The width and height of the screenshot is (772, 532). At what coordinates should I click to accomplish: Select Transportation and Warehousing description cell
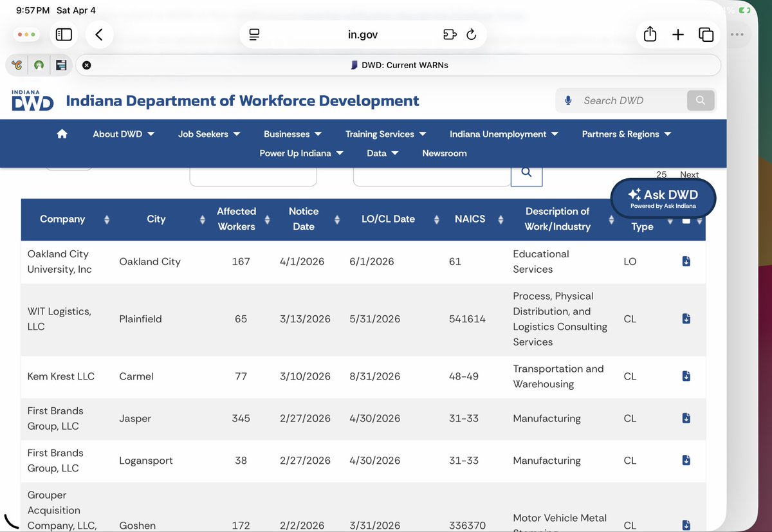coord(558,376)
